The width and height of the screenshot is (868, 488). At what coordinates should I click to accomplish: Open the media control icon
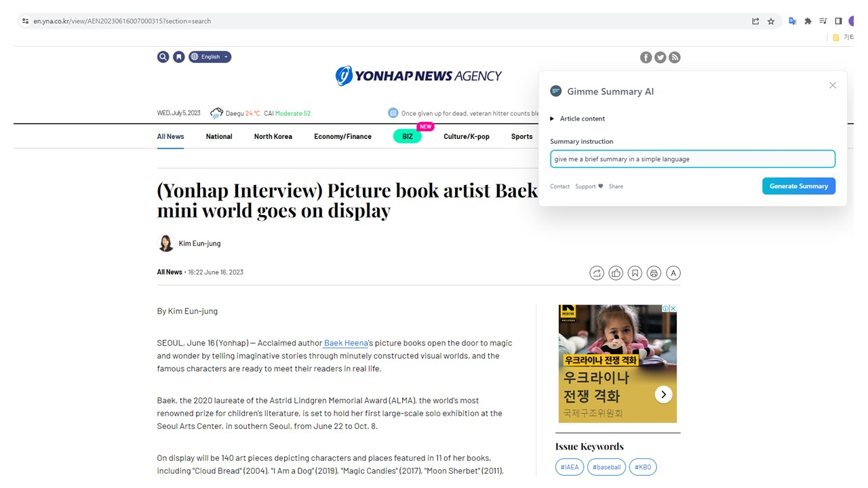coord(823,21)
